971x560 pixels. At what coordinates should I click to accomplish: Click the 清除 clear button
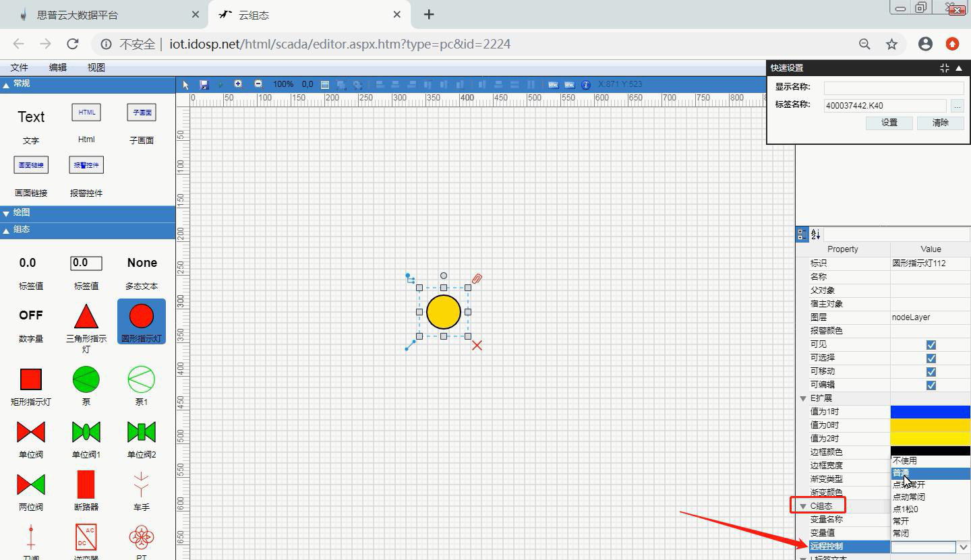pyautogui.click(x=940, y=123)
